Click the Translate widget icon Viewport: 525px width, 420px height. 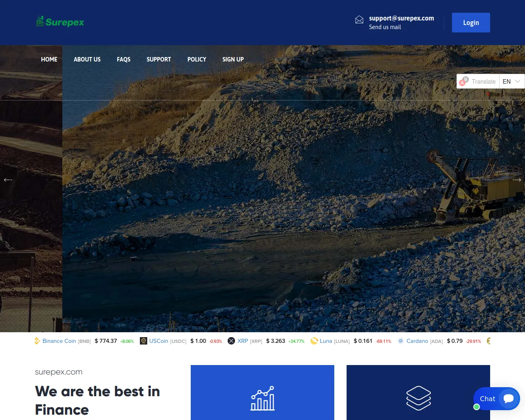point(463,81)
